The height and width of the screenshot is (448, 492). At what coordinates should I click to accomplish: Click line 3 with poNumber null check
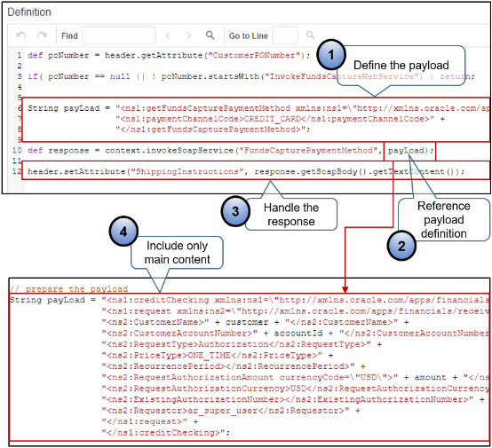click(251, 76)
